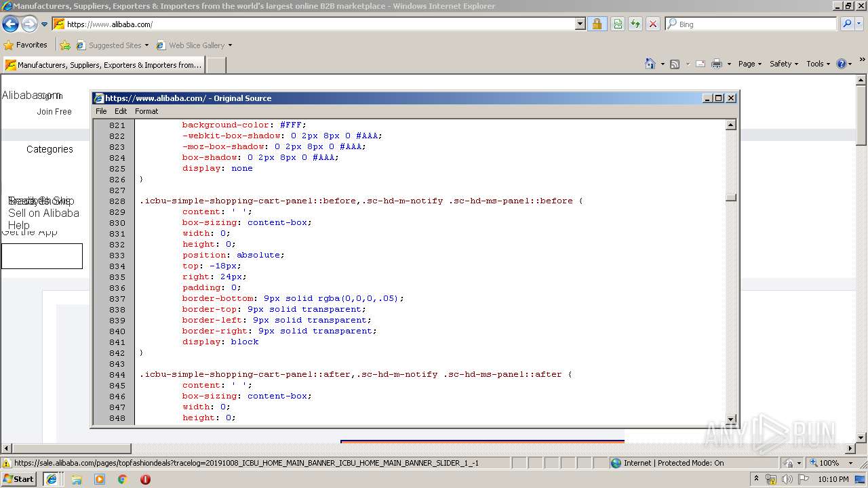Click the Internet Explorer taskbar icon

(51, 479)
